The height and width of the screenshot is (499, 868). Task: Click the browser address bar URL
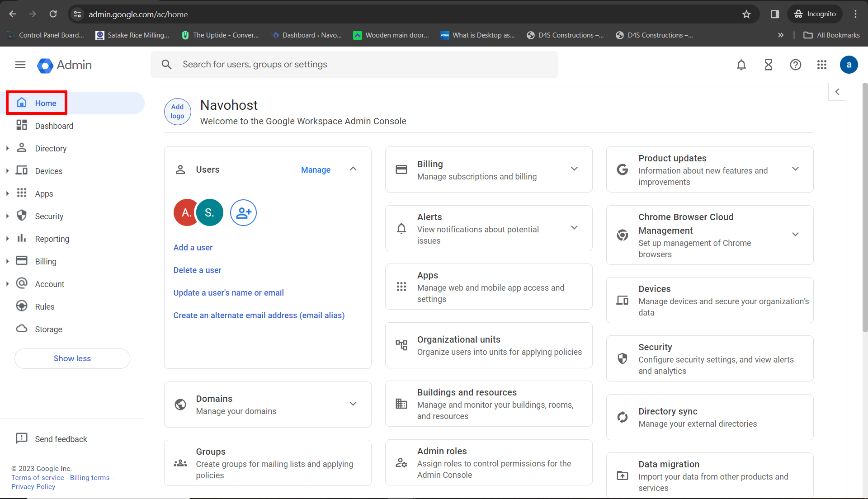138,14
